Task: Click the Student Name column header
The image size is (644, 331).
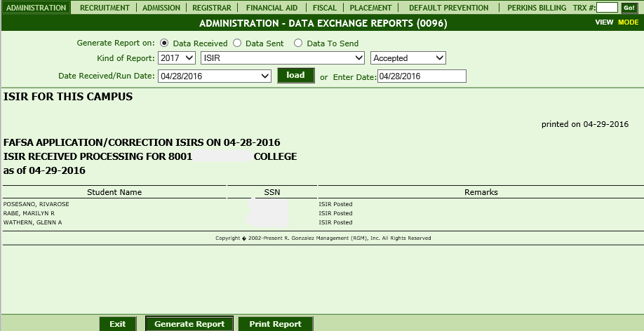Action: point(114,191)
